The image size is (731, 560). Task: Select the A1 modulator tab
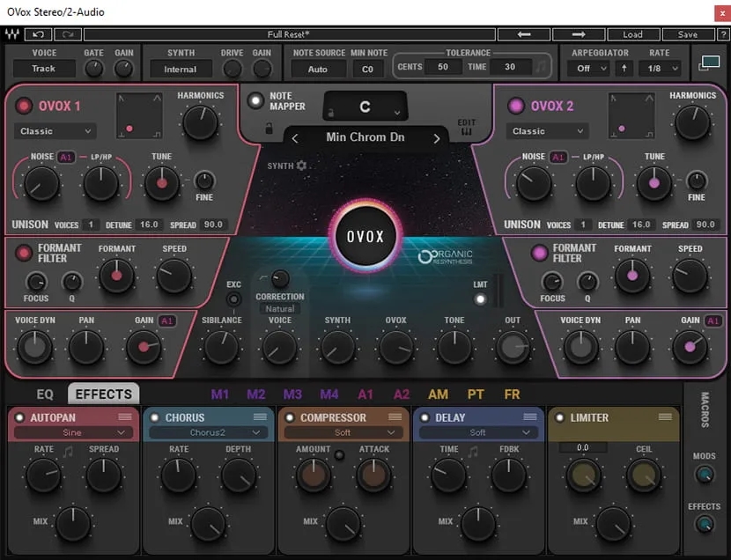365,394
